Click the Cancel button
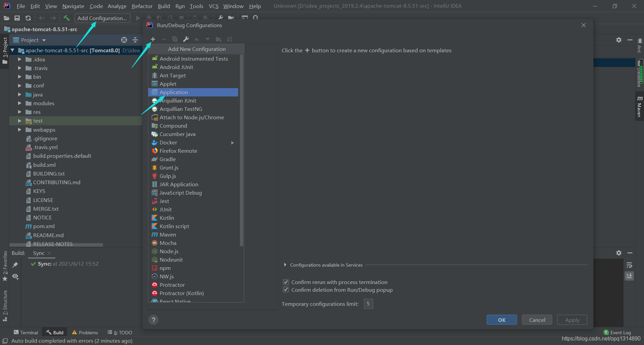644x345 pixels. [x=537, y=320]
